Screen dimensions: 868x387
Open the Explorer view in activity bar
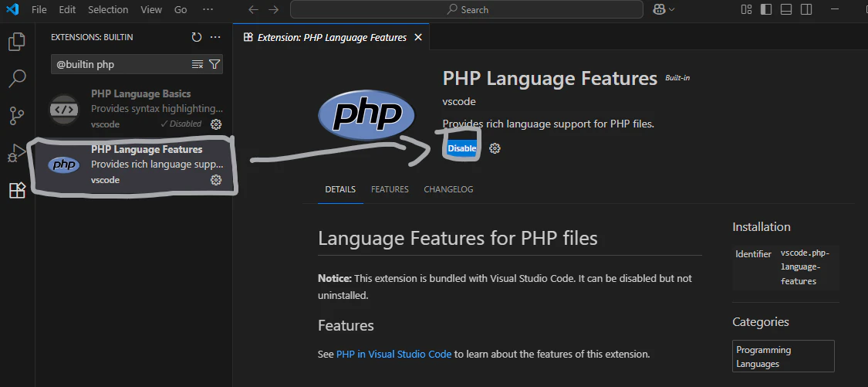(x=17, y=42)
